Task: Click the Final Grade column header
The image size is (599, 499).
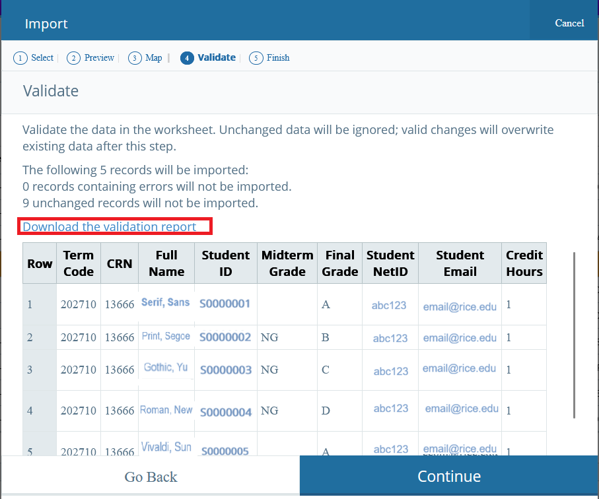Action: coord(340,263)
